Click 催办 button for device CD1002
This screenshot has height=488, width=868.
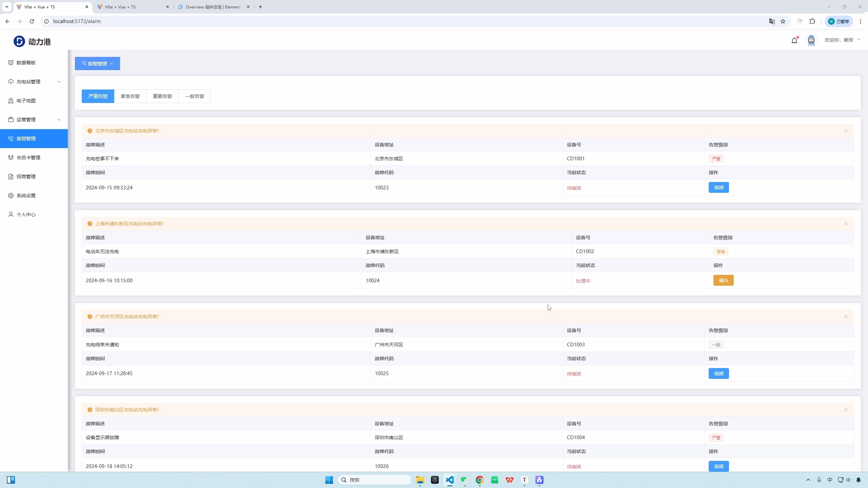[x=723, y=280]
